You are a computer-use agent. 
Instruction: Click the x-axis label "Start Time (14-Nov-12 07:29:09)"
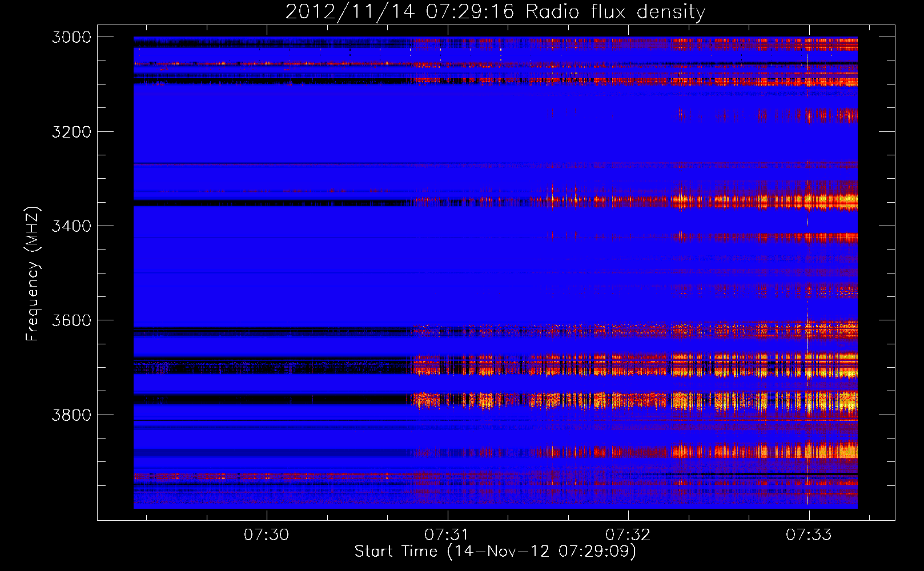click(495, 552)
